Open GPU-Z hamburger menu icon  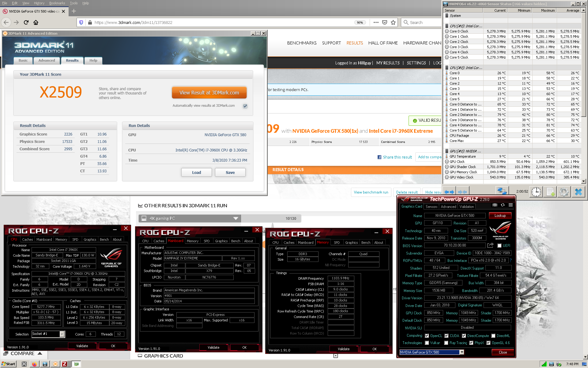click(x=511, y=205)
